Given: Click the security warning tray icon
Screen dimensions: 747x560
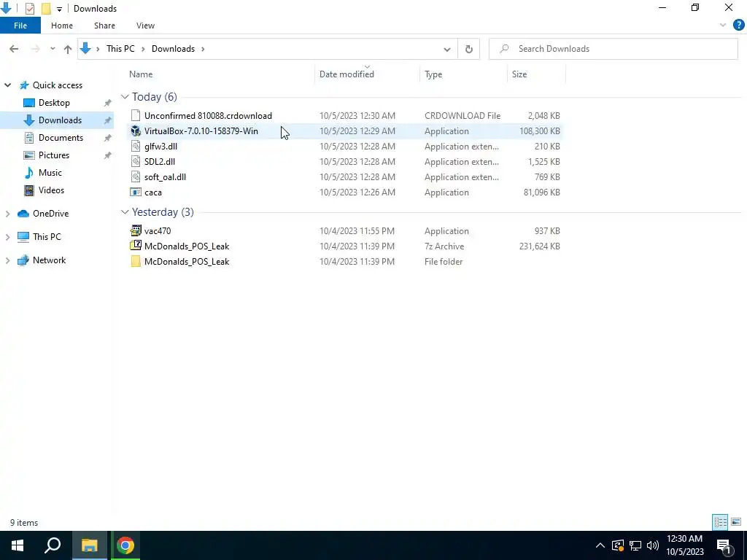Looking at the screenshot, I should (617, 545).
